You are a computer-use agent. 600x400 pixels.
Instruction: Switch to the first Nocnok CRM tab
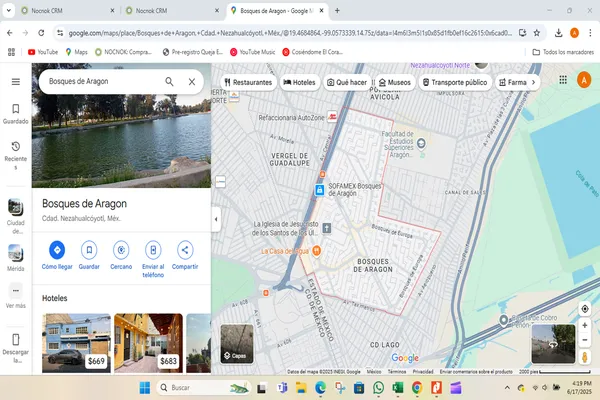click(x=67, y=11)
